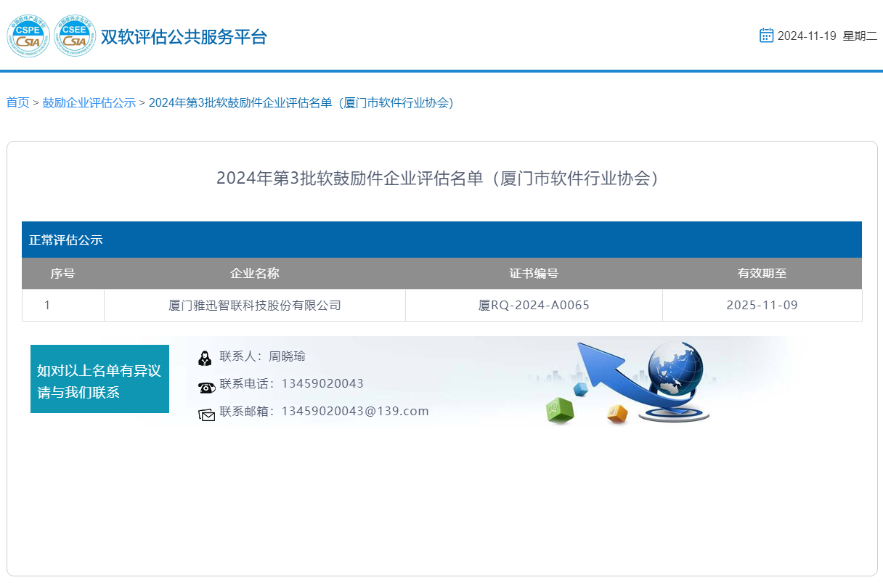This screenshot has height=588, width=883.
Task: Open the 2024年第3批 breadcrumb link
Action: [x=304, y=102]
